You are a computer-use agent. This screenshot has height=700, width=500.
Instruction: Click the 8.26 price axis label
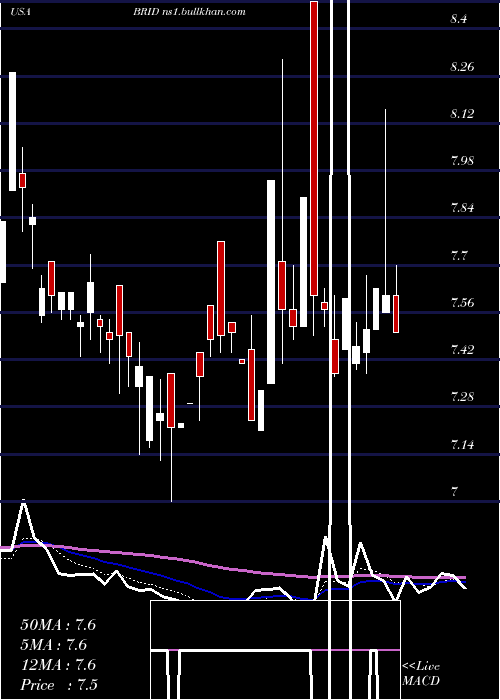point(462,67)
